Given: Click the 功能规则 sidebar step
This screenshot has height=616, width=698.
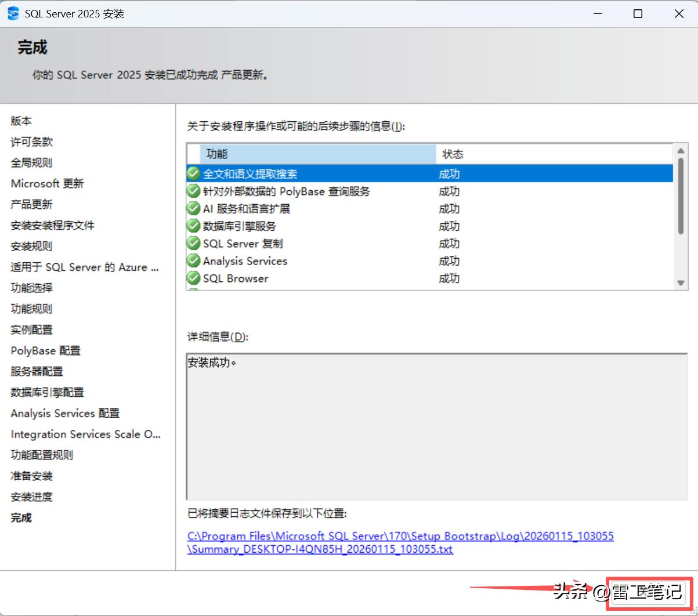Looking at the screenshot, I should (x=32, y=309).
